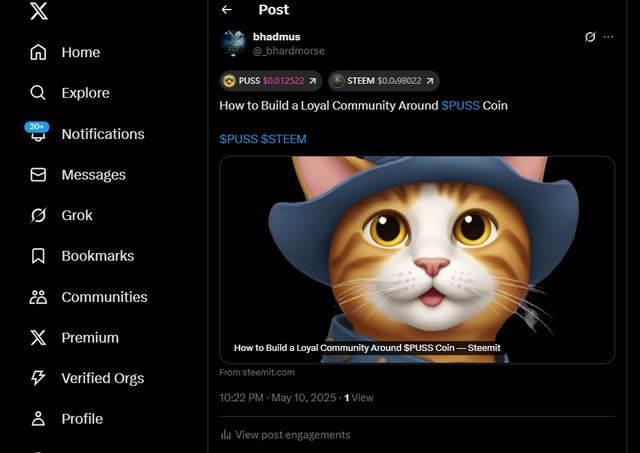This screenshot has width=640, height=453.
Task: Click the @_bhardmorse handle
Action: coord(289,51)
